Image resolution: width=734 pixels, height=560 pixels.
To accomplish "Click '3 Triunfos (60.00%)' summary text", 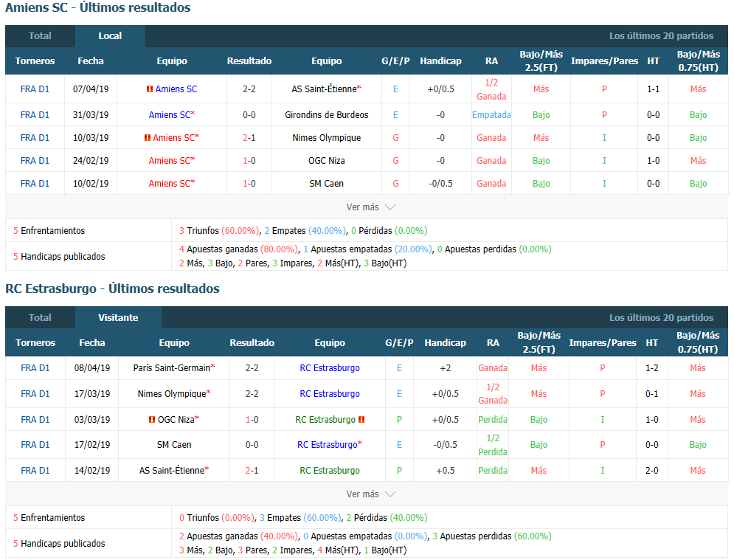I will coord(218,231).
